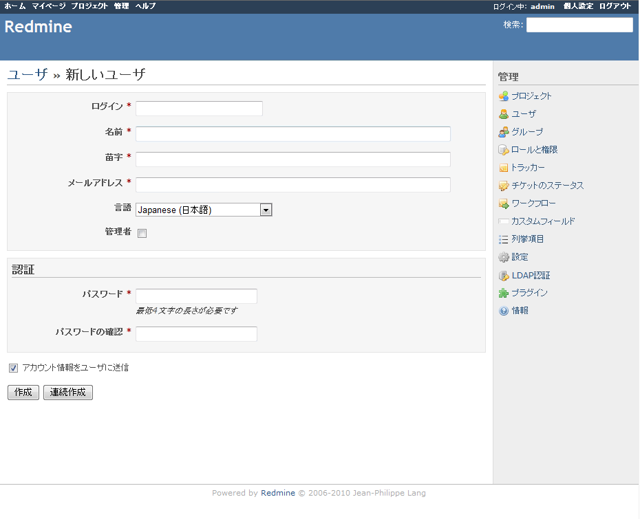
Task: Click the トラッカー sidebar icon
Action: click(503, 168)
